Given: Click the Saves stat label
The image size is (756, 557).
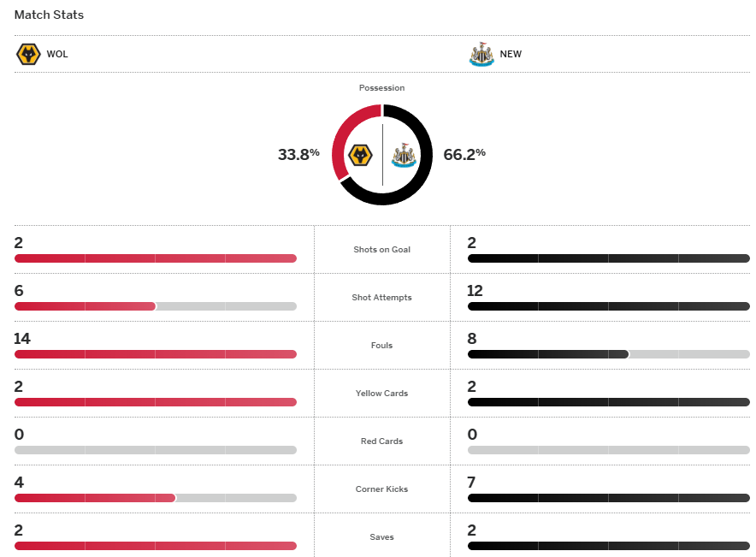Looking at the screenshot, I should [x=381, y=537].
